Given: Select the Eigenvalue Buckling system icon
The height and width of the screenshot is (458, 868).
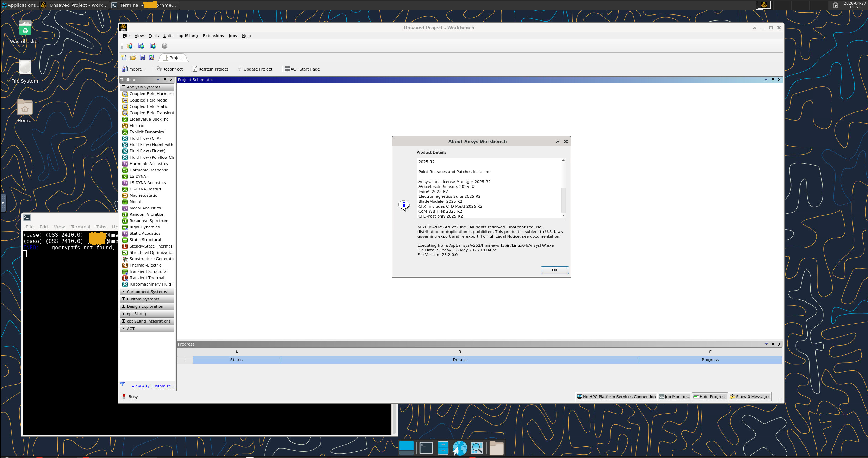Looking at the screenshot, I should pyautogui.click(x=125, y=119).
